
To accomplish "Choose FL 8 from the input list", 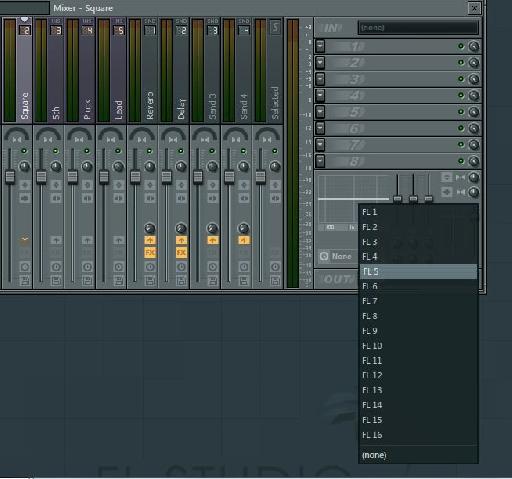I will coord(418,316).
